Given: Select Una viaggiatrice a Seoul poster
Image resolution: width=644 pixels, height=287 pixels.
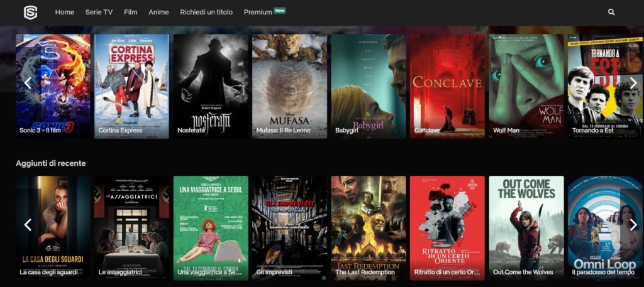Looking at the screenshot, I should pos(211,228).
